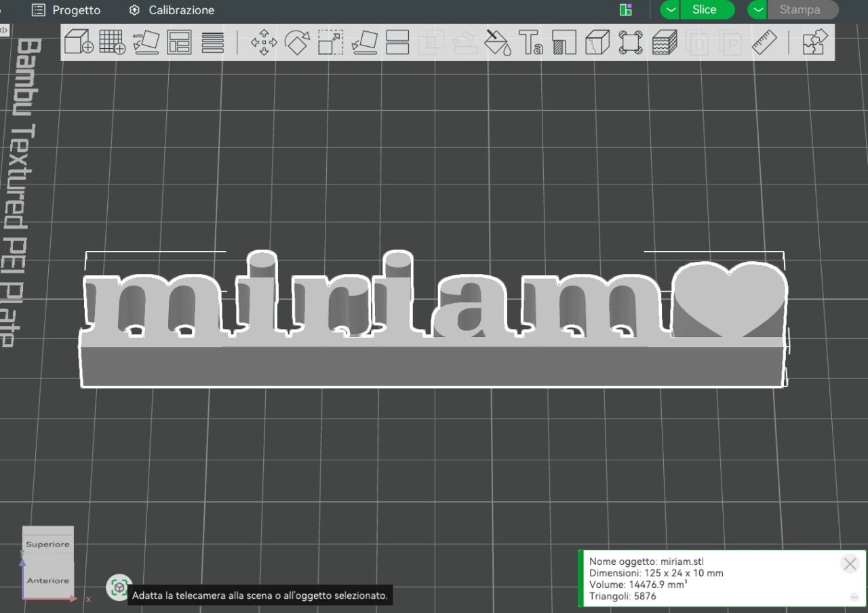Click the Superiore face of view cube
This screenshot has height=613, width=868.
click(47, 544)
